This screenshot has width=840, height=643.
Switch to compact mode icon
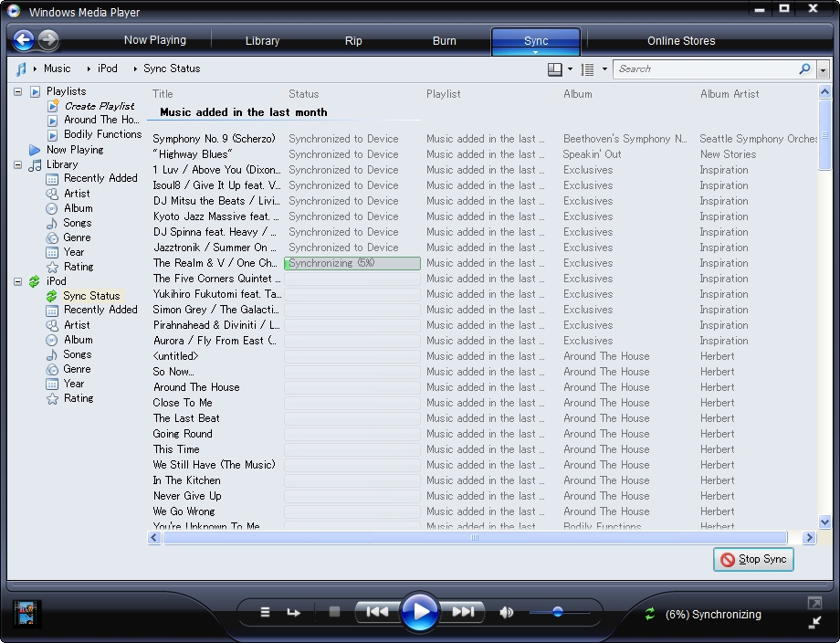click(x=814, y=622)
